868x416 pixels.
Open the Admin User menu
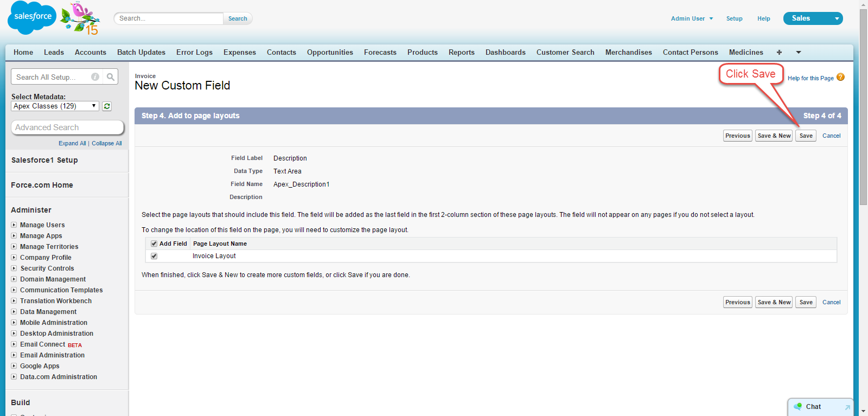point(692,18)
